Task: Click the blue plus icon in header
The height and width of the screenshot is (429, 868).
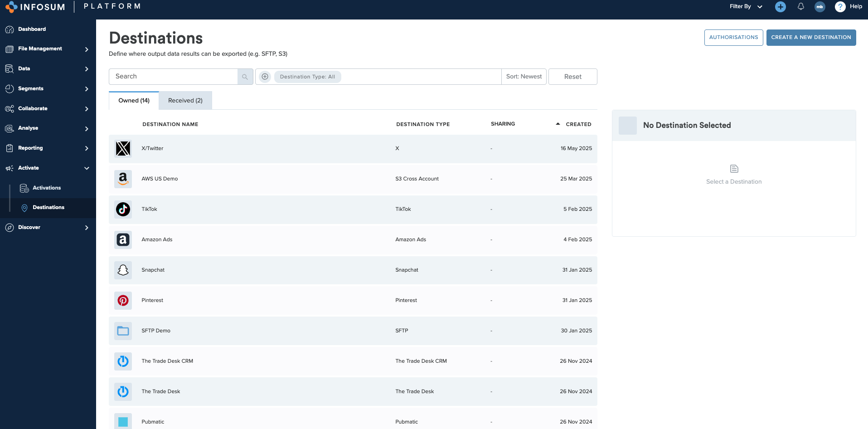Action: 781,7
